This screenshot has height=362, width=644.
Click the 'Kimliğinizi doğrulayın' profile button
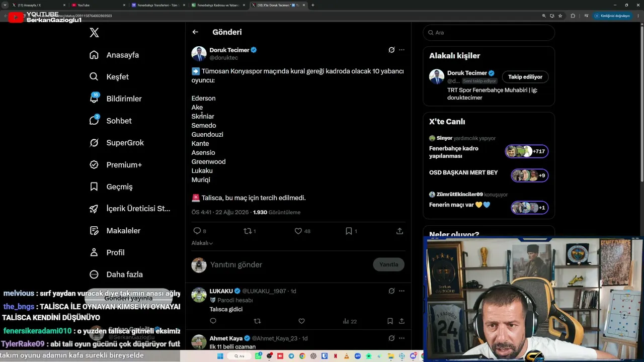[x=612, y=16]
